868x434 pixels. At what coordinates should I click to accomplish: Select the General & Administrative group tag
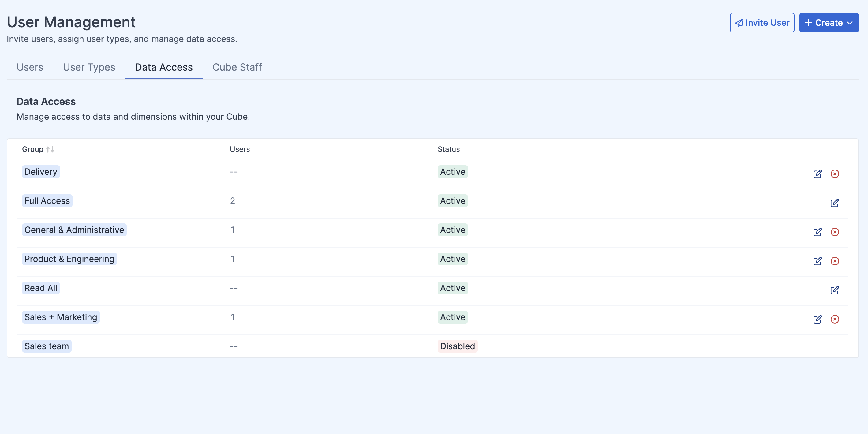tap(74, 230)
